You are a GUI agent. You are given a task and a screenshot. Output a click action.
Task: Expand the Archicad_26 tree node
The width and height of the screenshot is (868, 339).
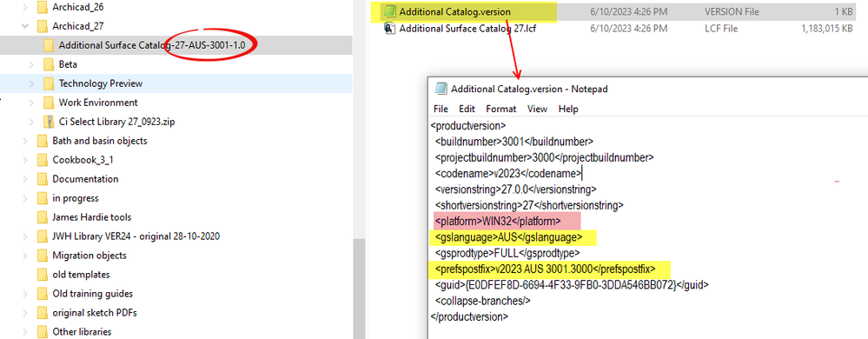click(24, 7)
